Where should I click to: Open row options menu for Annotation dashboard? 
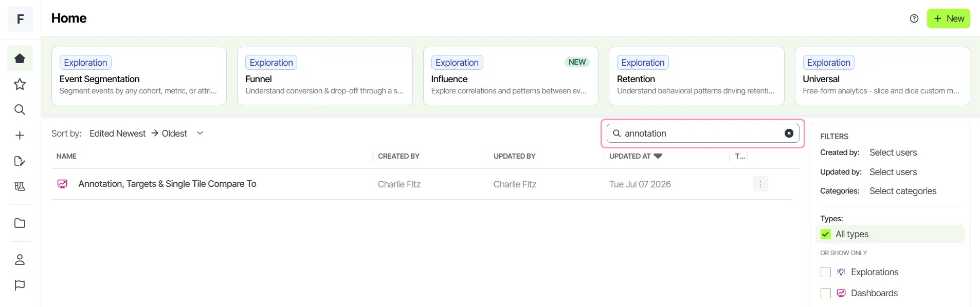pos(760,184)
